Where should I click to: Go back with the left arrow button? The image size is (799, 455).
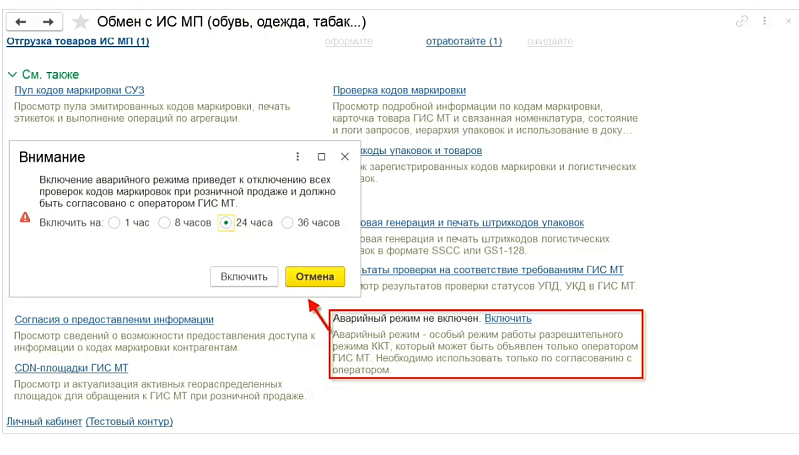tap(20, 22)
